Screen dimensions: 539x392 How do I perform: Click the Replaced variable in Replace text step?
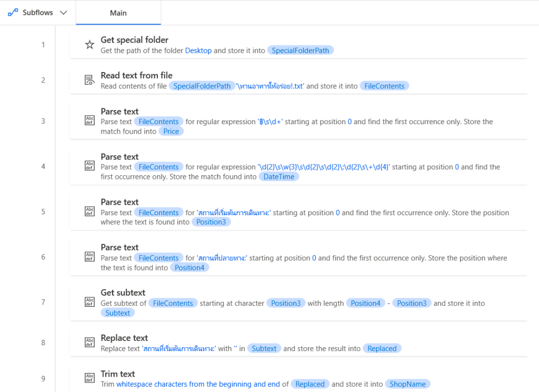pos(382,348)
